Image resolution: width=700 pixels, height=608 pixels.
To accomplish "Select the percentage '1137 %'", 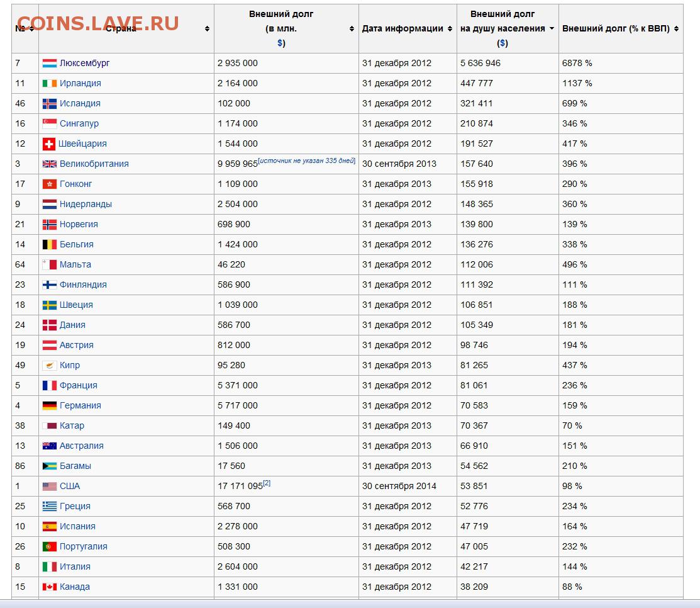I will tap(577, 83).
